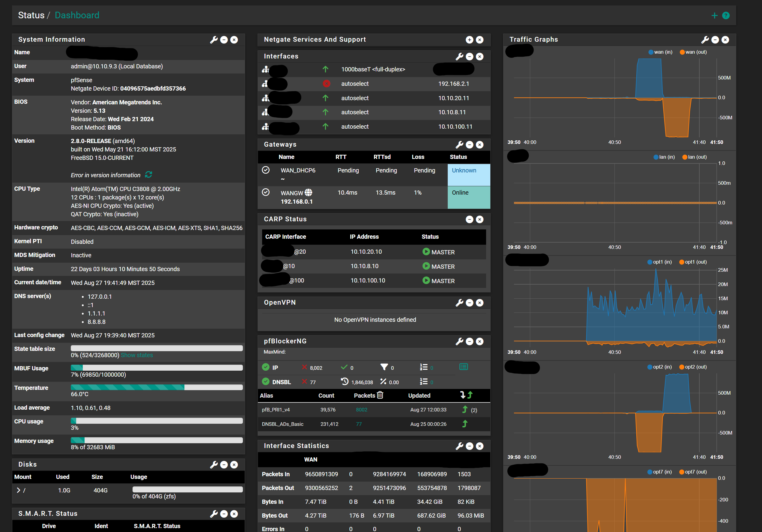
Task: Expand the root mount disk row
Action: coord(18,490)
